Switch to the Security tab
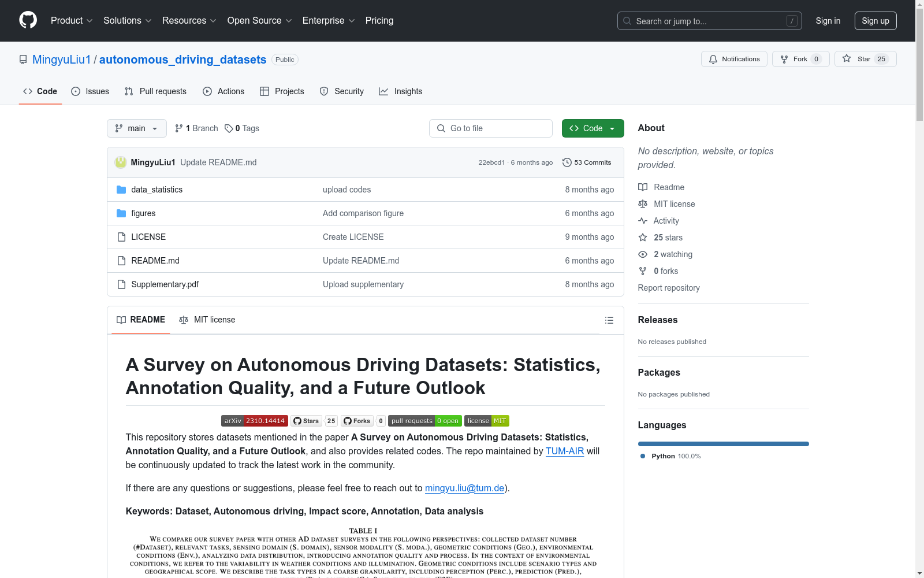The height and width of the screenshot is (578, 924). (342, 91)
